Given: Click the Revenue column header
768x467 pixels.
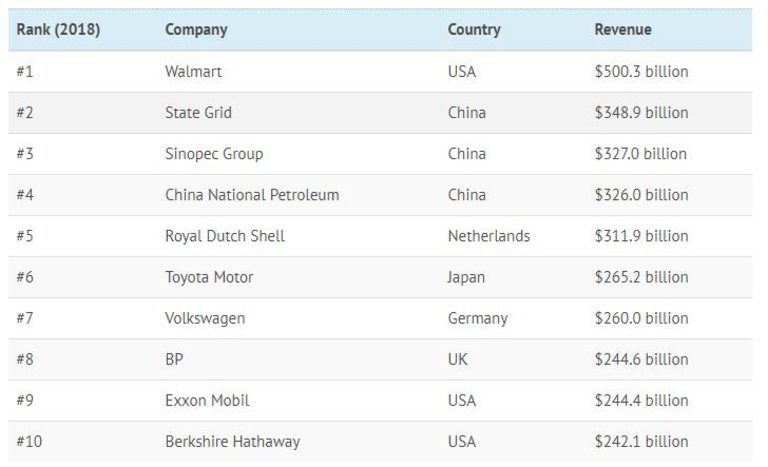Looking at the screenshot, I should (623, 30).
